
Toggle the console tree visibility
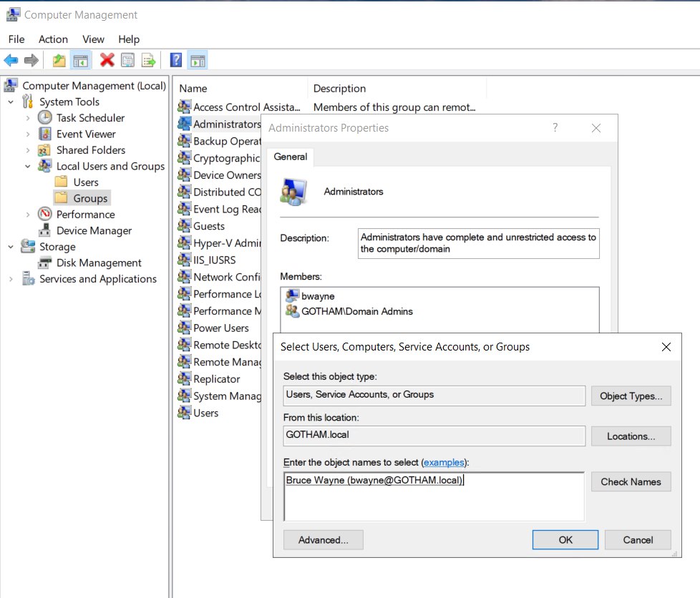click(x=82, y=60)
